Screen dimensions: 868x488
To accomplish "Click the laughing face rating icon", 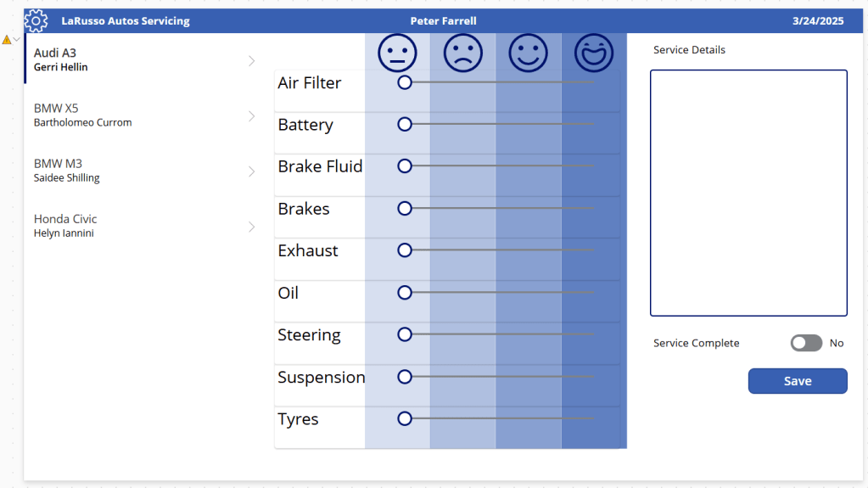I will (x=594, y=53).
